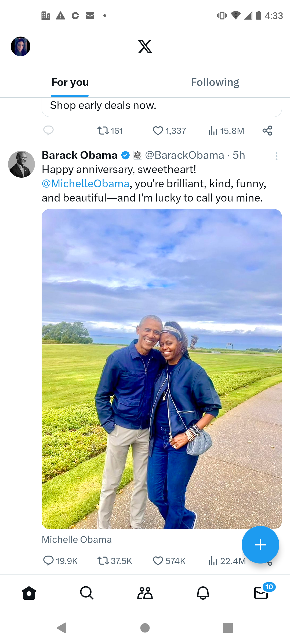The height and width of the screenshot is (644, 290).
Task: Open Barack Obama's profile picture
Action: 21,164
